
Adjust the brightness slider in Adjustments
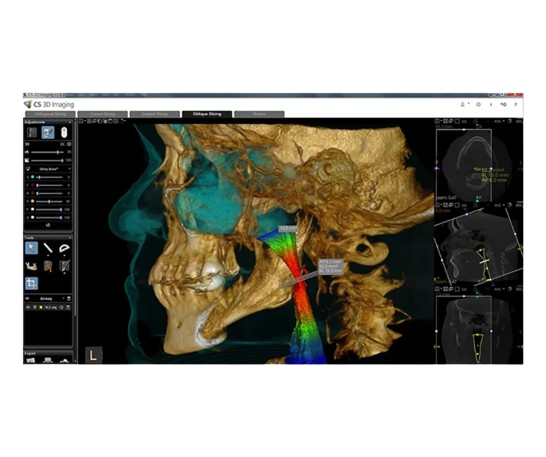(x=47, y=152)
